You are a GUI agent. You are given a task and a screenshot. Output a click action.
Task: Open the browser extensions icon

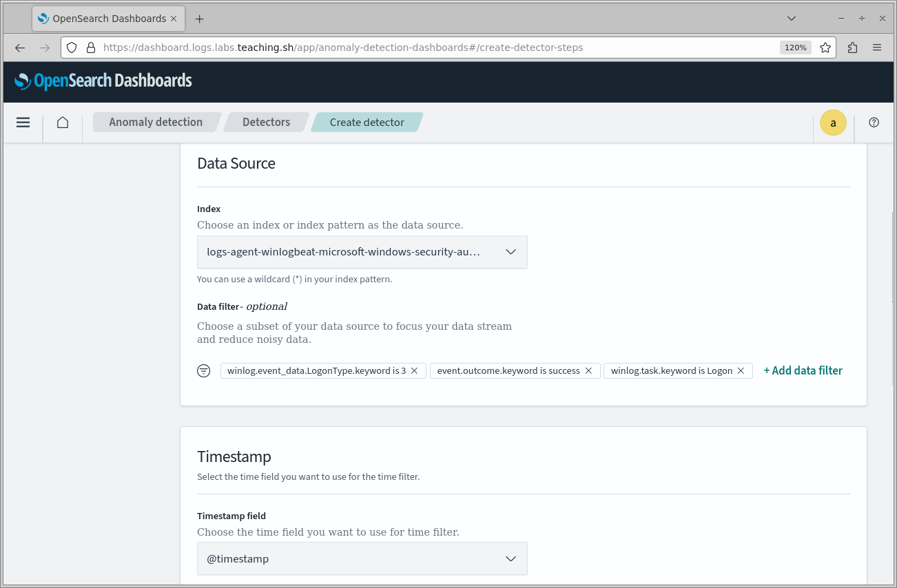tap(852, 48)
